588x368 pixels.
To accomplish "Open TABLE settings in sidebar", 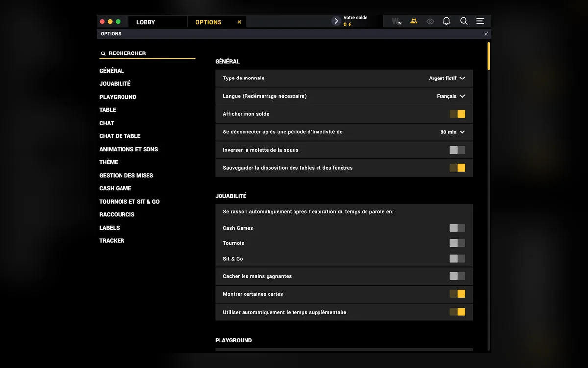I will click(x=108, y=110).
